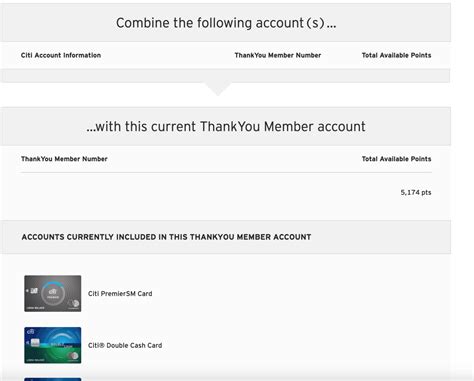Select the 'Citi PremierSM Card' label
Viewport: 474px width, 381px height.
(x=120, y=294)
